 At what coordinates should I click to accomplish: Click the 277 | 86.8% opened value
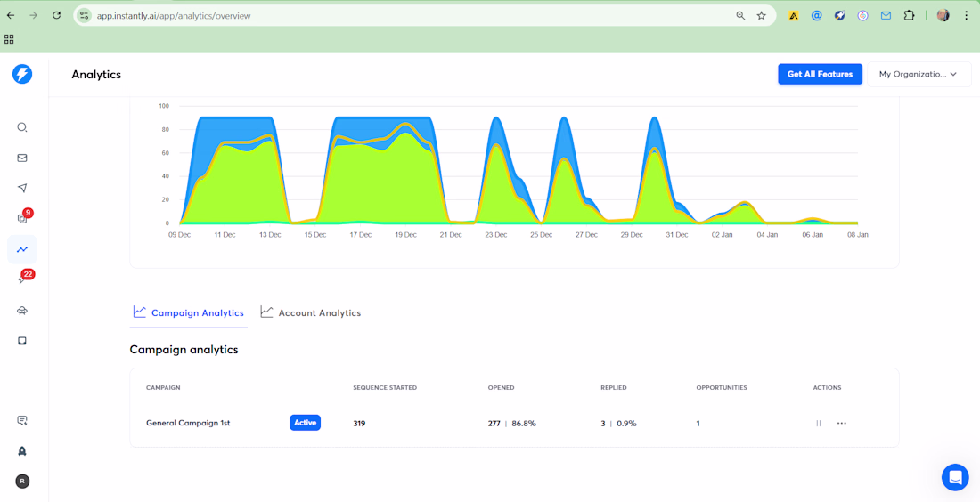[x=512, y=424]
